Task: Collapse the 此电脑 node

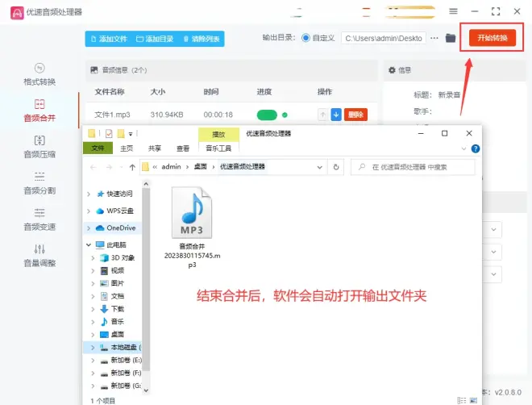Action: pos(89,244)
